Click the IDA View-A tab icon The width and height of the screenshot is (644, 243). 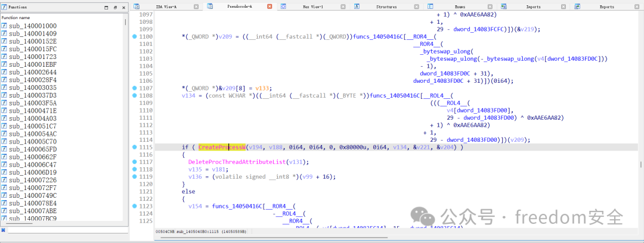click(x=137, y=7)
